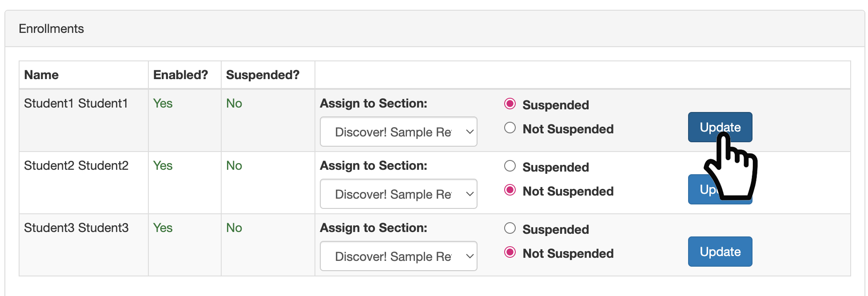Select the Student2 Student2 name cell
Viewport: 868px width, 296px height.
[76, 166]
